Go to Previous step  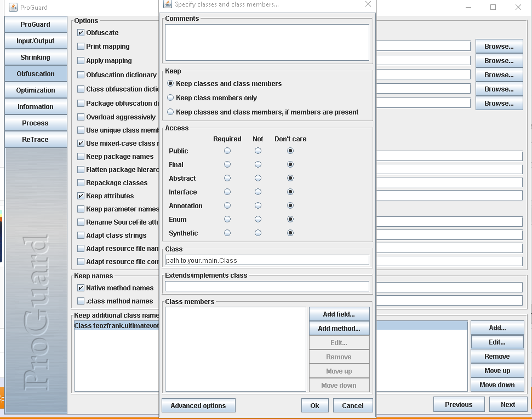tap(459, 404)
